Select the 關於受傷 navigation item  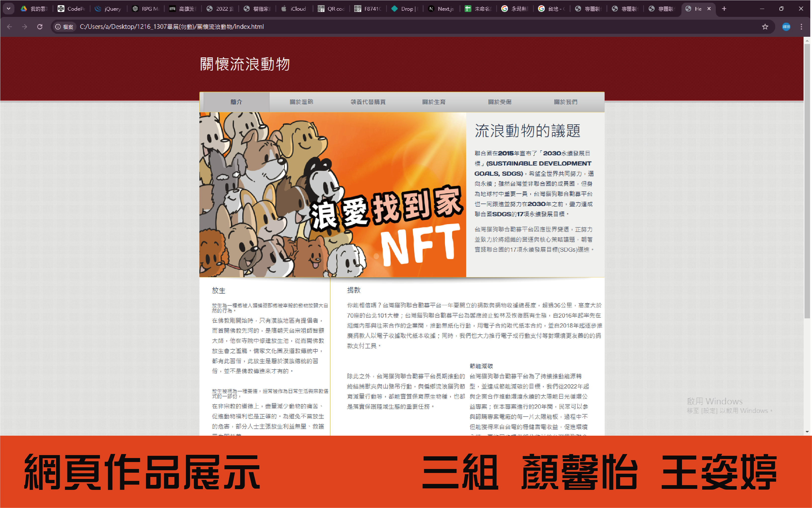click(x=500, y=102)
